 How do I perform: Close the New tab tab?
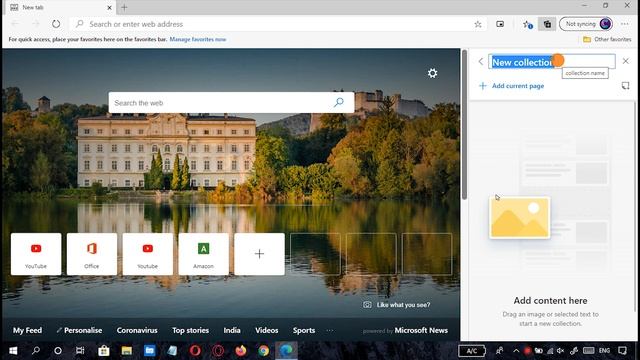109,7
